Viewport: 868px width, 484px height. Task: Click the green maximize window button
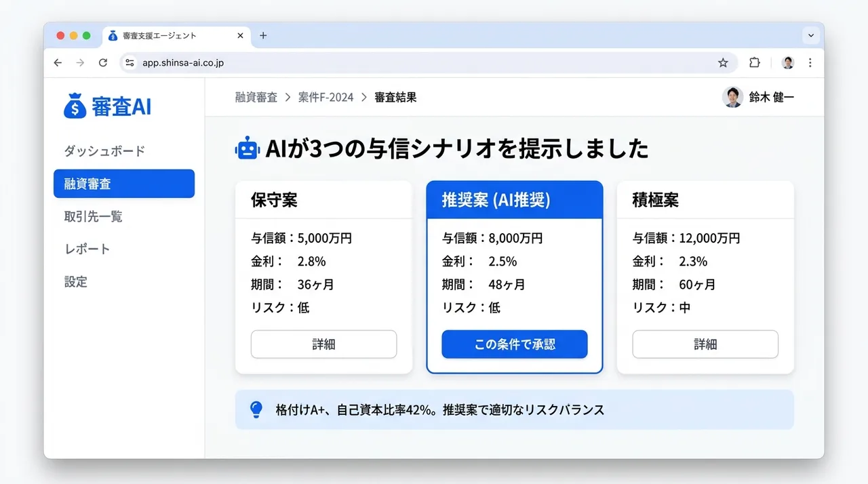pyautogui.click(x=87, y=35)
